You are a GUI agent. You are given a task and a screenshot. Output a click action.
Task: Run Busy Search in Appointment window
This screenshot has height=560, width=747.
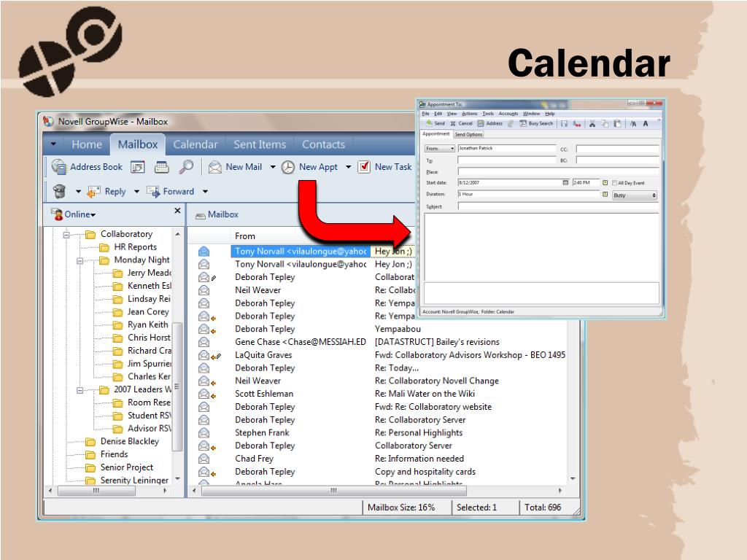point(536,123)
